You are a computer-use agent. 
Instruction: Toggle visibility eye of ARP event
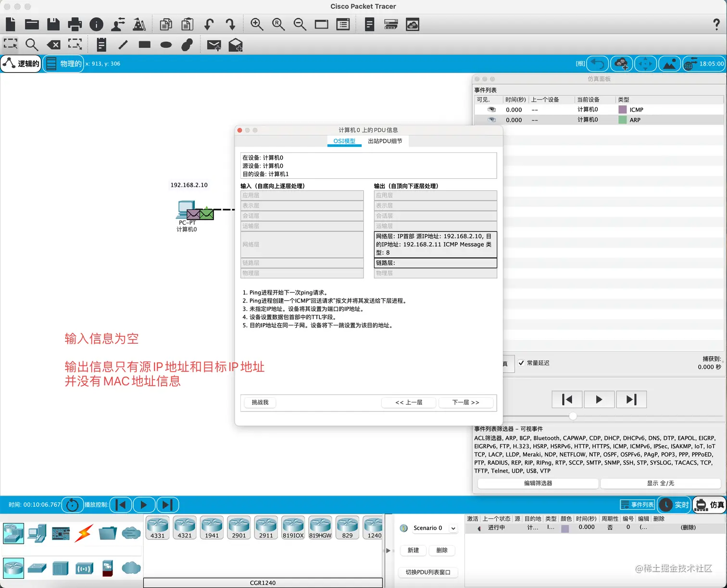(x=491, y=120)
